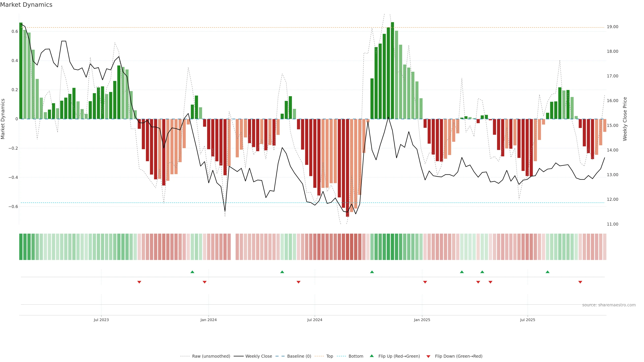
Task: Click the Market Dynamics chart title
Action: (x=26, y=5)
